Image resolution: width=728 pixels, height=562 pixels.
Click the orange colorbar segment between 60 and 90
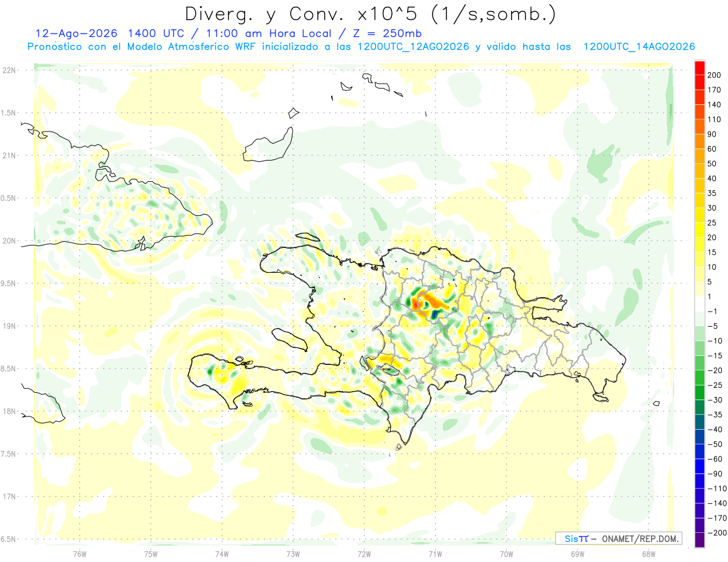click(699, 142)
